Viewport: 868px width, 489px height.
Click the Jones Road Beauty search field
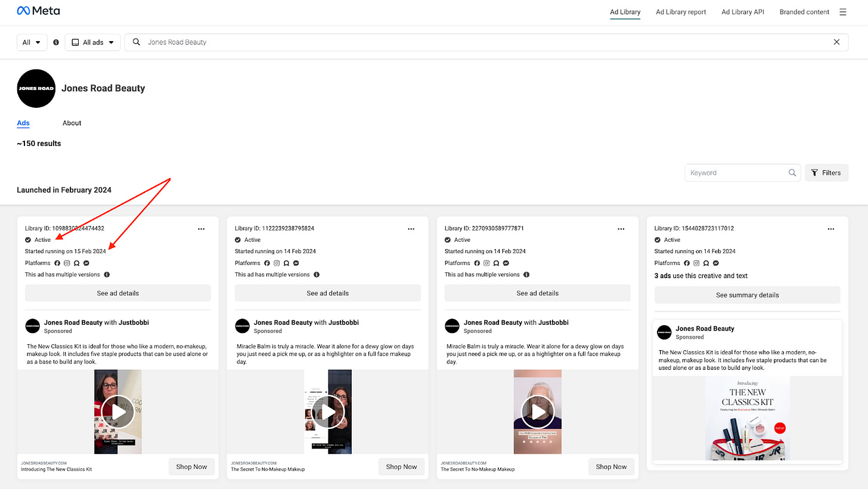click(x=486, y=42)
